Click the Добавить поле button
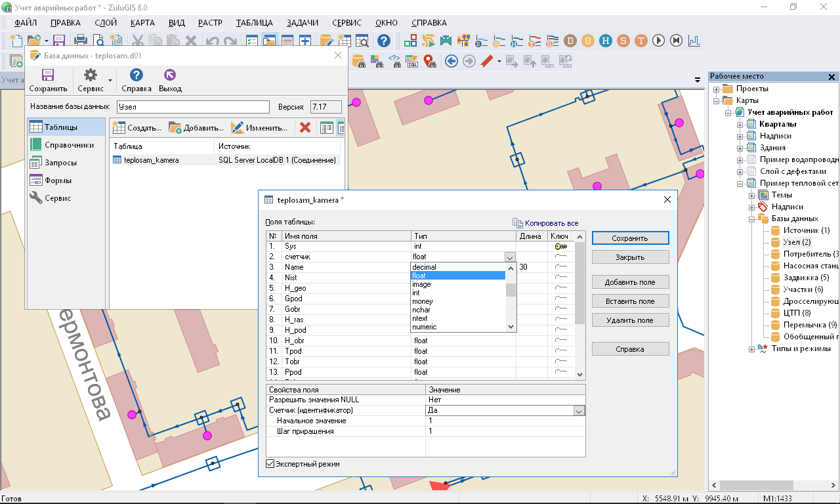This screenshot has width=840, height=504. point(630,282)
